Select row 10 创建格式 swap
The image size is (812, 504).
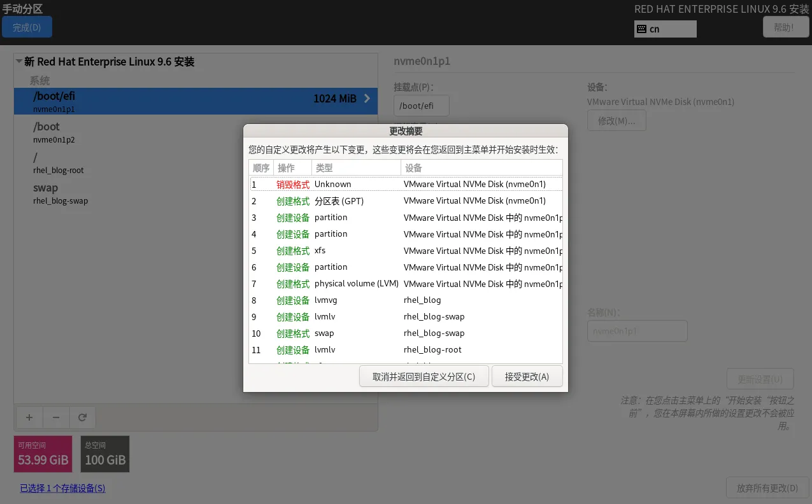[406, 333]
